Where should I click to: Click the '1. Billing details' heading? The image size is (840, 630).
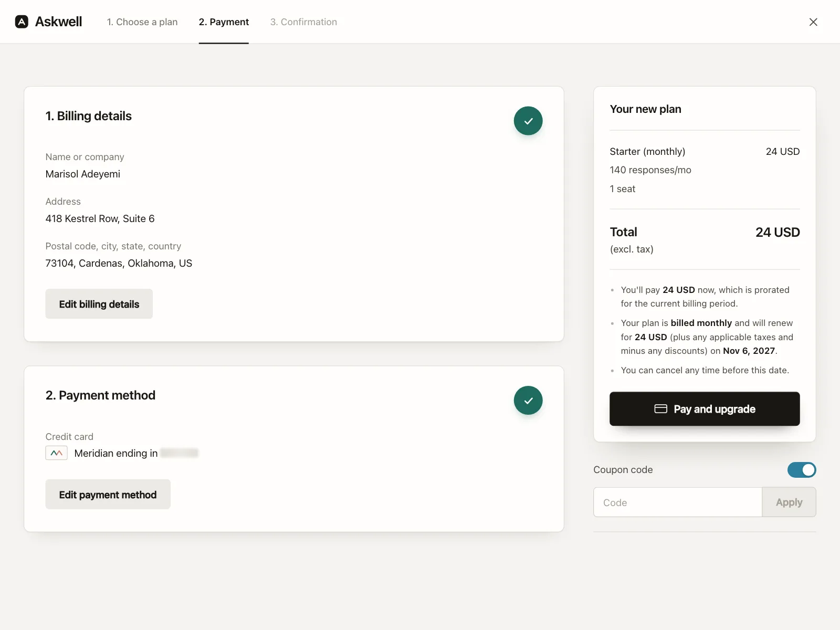click(89, 116)
